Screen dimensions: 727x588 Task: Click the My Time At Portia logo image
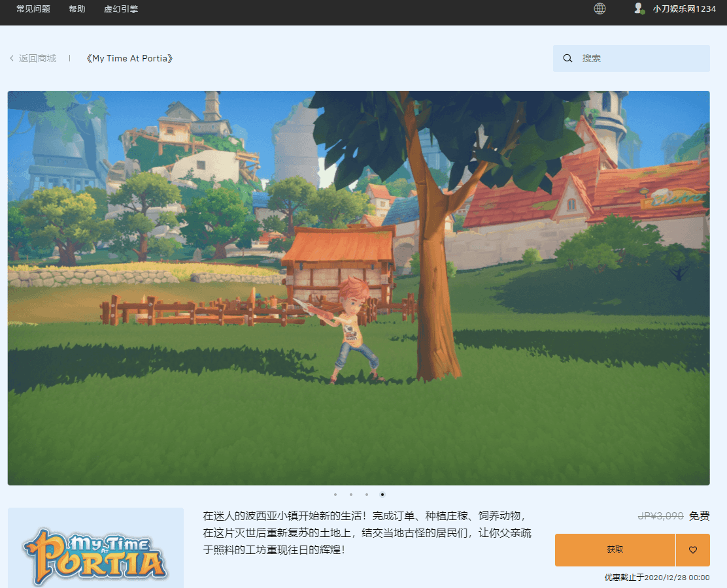[94, 552]
